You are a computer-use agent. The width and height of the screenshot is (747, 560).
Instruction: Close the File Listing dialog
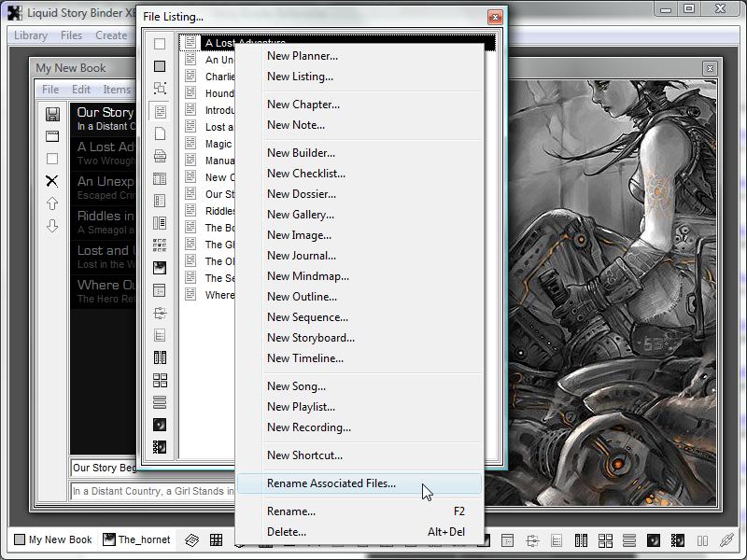[x=495, y=17]
